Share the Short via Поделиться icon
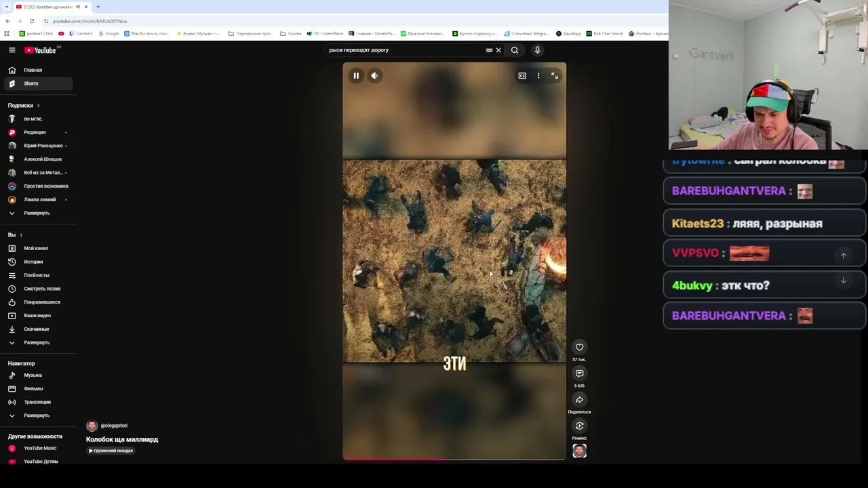The image size is (868, 488). (x=579, y=400)
